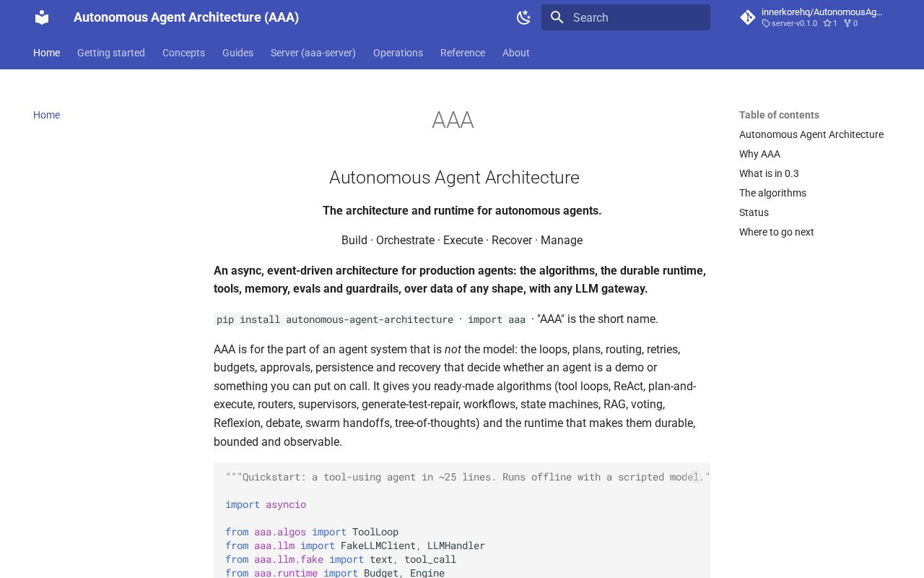Copy code with the clipboard icon
The height and width of the screenshot is (578, 924).
tap(694, 477)
